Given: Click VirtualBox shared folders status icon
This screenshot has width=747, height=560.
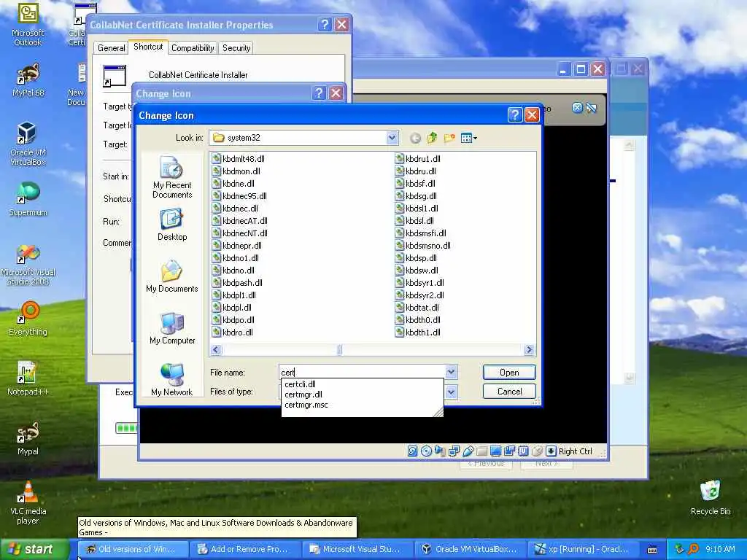Looking at the screenshot, I should [x=481, y=451].
